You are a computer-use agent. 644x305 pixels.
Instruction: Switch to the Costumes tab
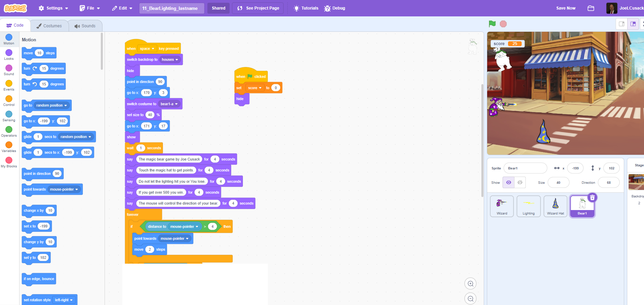pyautogui.click(x=49, y=26)
